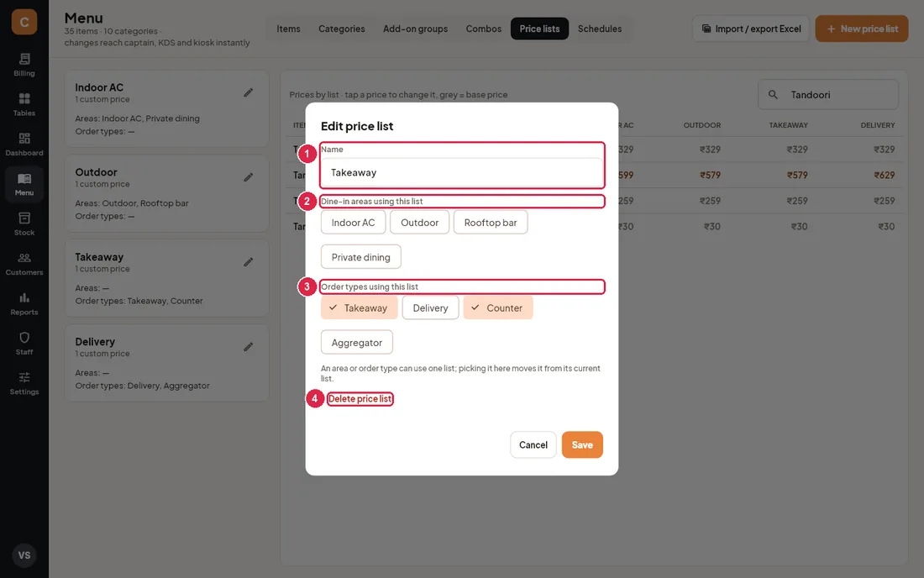
Task: Toggle the Private dining area chip
Action: coord(360,257)
